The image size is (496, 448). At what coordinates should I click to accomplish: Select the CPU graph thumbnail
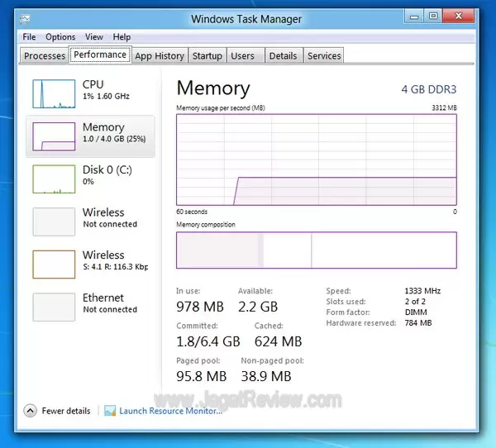click(x=54, y=93)
